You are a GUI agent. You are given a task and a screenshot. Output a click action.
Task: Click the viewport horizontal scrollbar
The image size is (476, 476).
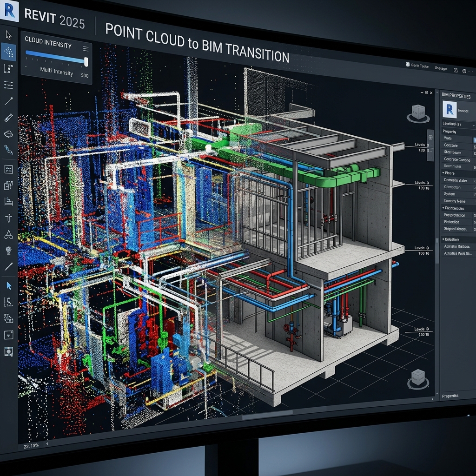click(267, 415)
